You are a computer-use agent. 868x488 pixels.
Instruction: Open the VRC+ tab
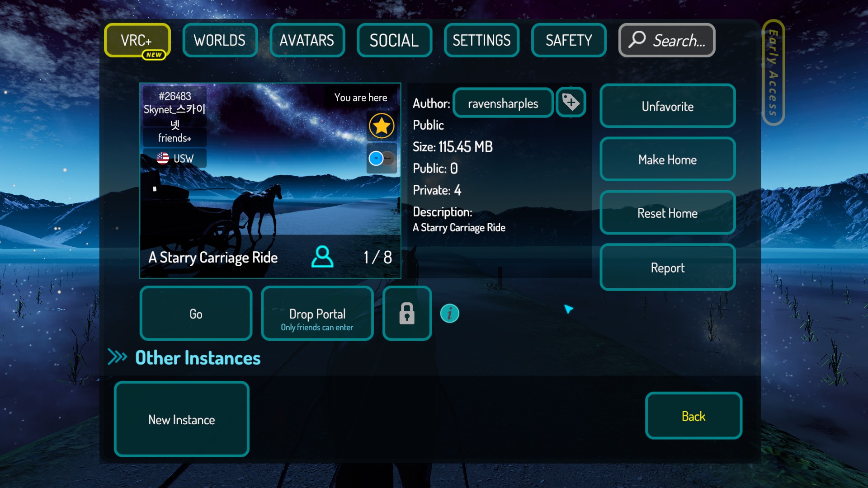pos(137,40)
